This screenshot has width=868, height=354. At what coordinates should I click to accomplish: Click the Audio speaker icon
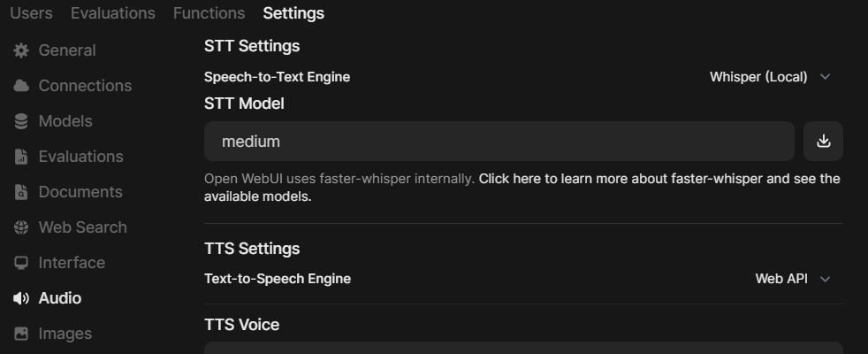(x=21, y=298)
